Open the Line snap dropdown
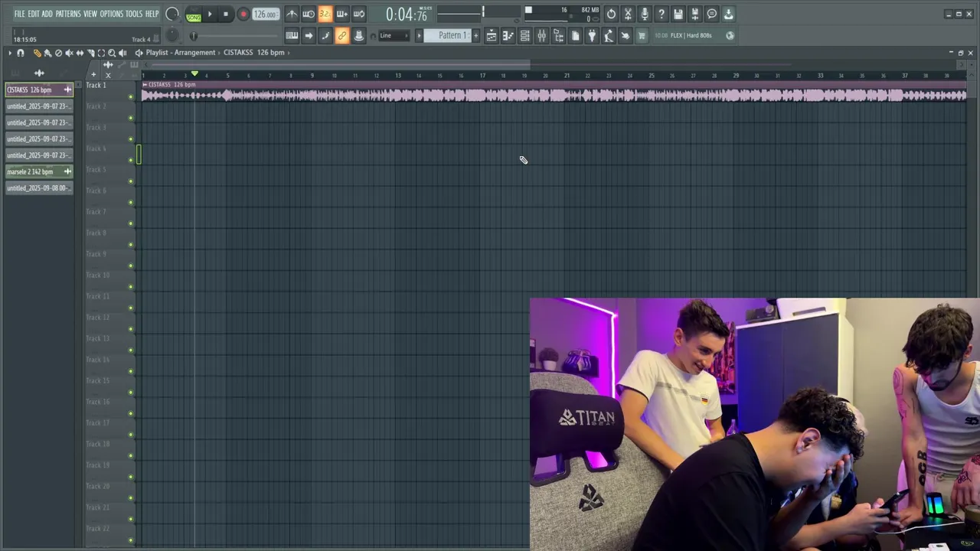 point(394,35)
